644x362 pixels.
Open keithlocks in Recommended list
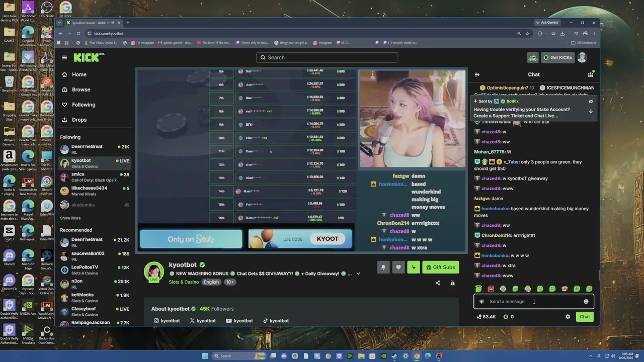click(95, 298)
